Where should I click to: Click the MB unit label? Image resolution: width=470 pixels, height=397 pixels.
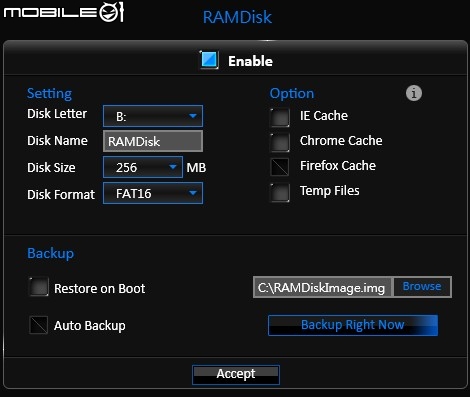[x=196, y=168]
